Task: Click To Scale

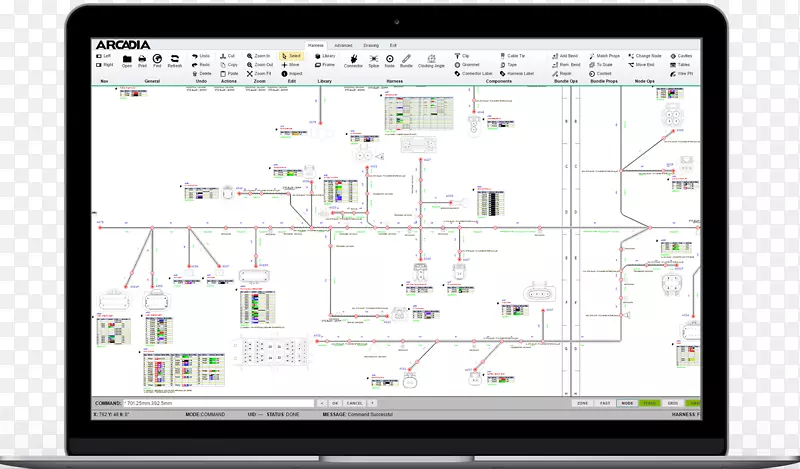Action: coord(601,65)
